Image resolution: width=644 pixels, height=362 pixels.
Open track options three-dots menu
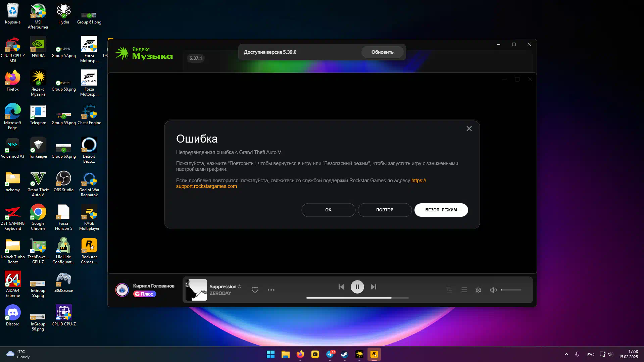271,290
